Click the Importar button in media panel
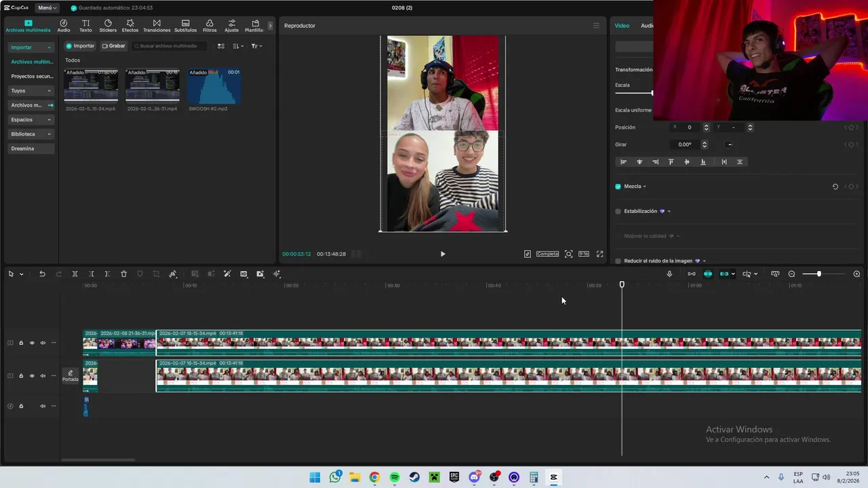The image size is (868, 488). click(x=80, y=46)
